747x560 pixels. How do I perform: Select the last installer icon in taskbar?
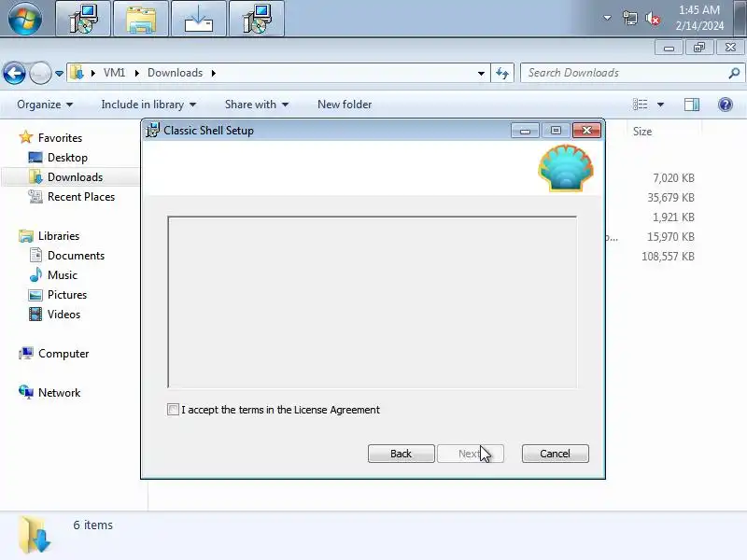pyautogui.click(x=257, y=19)
